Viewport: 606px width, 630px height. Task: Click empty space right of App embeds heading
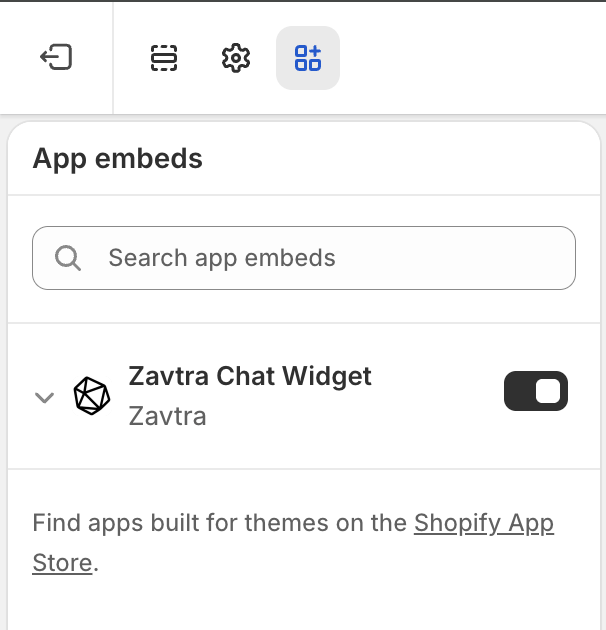click(x=400, y=158)
